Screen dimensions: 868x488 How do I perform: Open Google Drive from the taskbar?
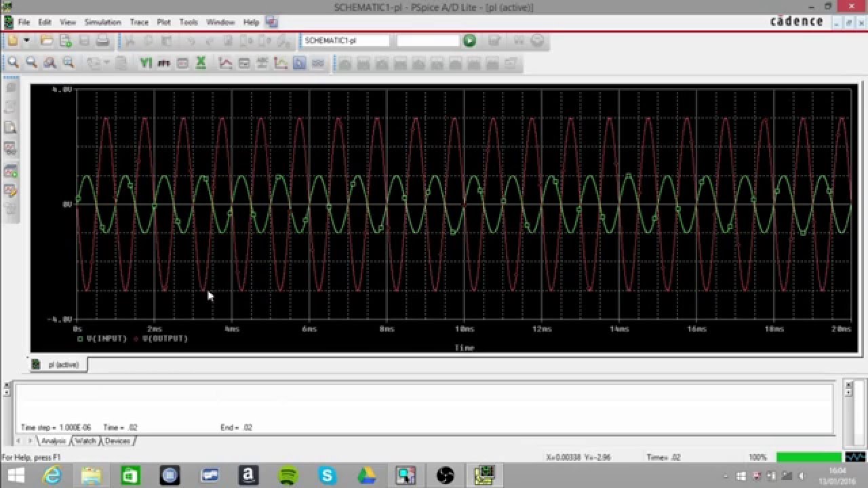(367, 476)
